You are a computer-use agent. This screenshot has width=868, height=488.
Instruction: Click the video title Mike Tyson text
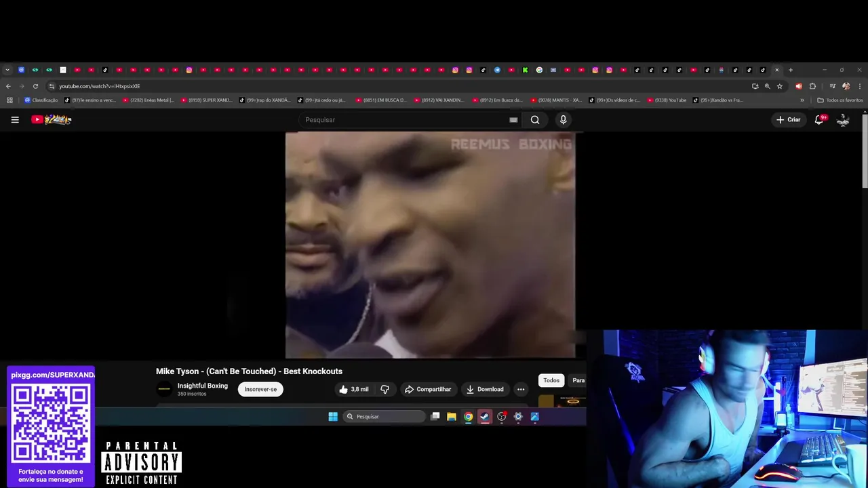pyautogui.click(x=249, y=371)
